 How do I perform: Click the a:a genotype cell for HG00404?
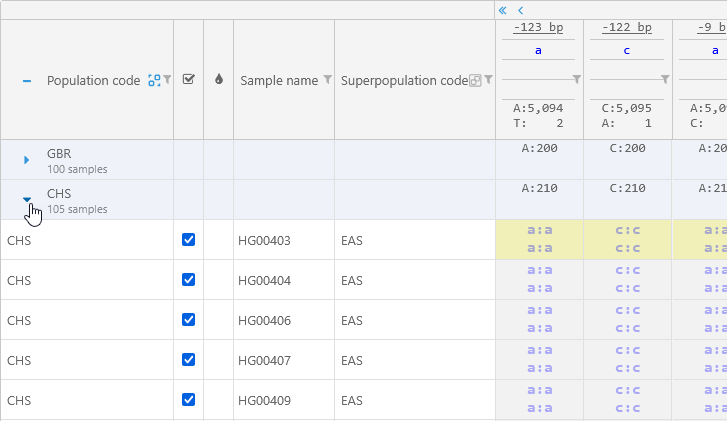click(x=539, y=279)
